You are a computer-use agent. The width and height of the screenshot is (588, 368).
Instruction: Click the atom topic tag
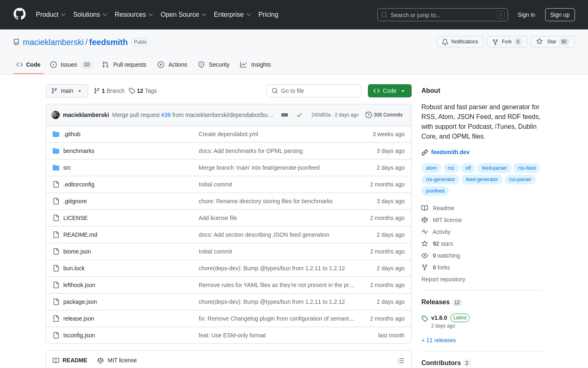pos(431,168)
